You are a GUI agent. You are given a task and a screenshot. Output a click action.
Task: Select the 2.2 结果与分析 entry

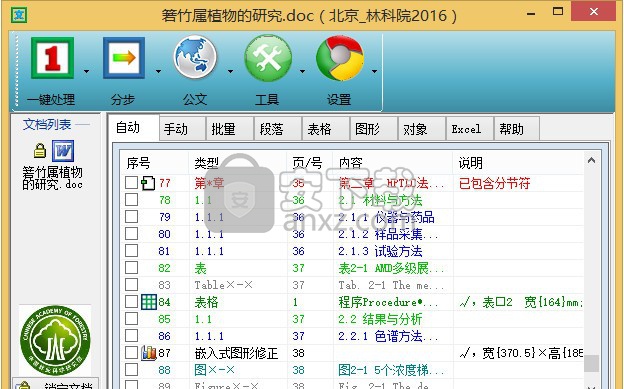[x=380, y=319]
